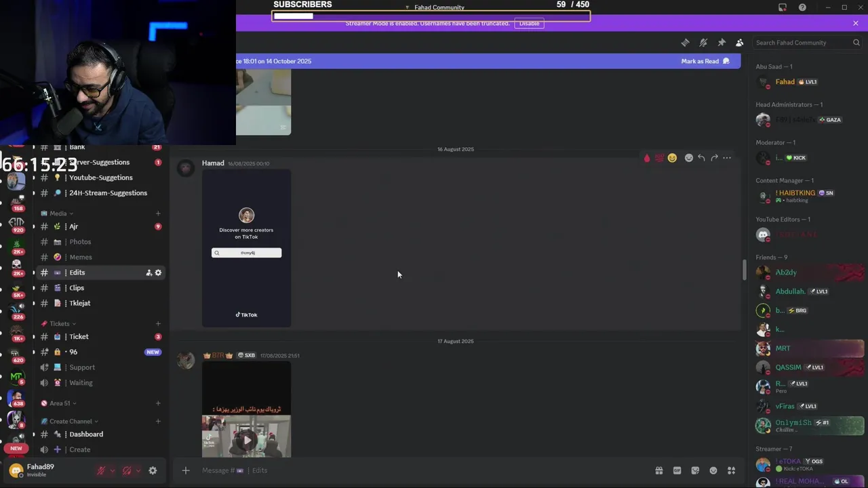Open Edit Channel gear on Edits
Image resolution: width=868 pixels, height=488 pixels.
pyautogui.click(x=158, y=272)
